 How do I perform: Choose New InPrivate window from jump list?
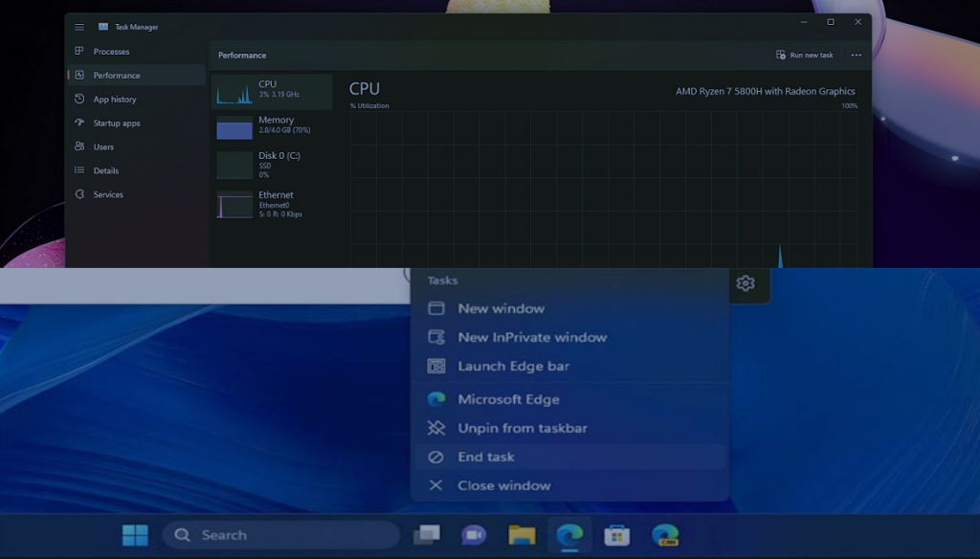tap(532, 338)
